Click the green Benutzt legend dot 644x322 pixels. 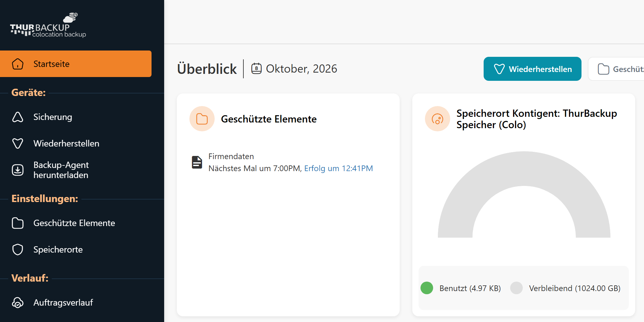pos(427,288)
